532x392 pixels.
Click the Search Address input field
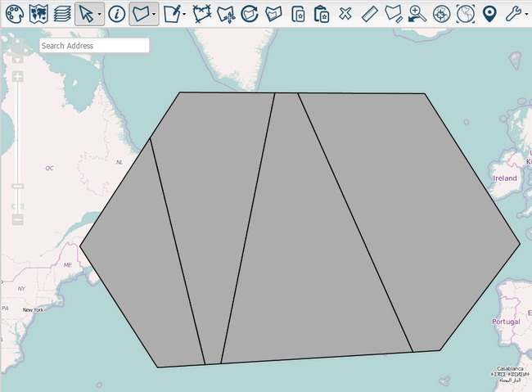click(x=94, y=46)
